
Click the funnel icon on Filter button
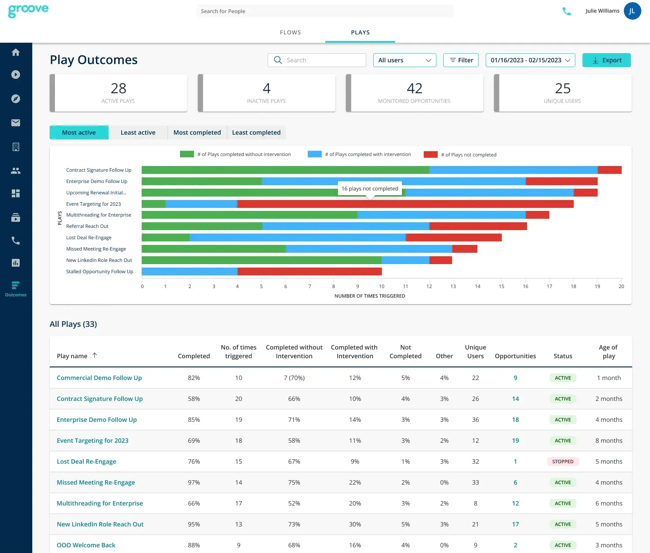coord(453,60)
